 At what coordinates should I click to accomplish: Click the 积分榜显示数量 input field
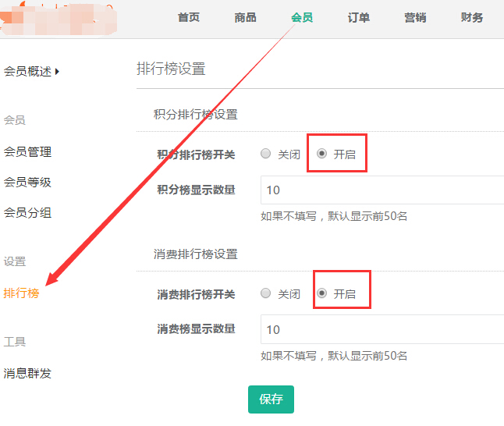point(382,190)
